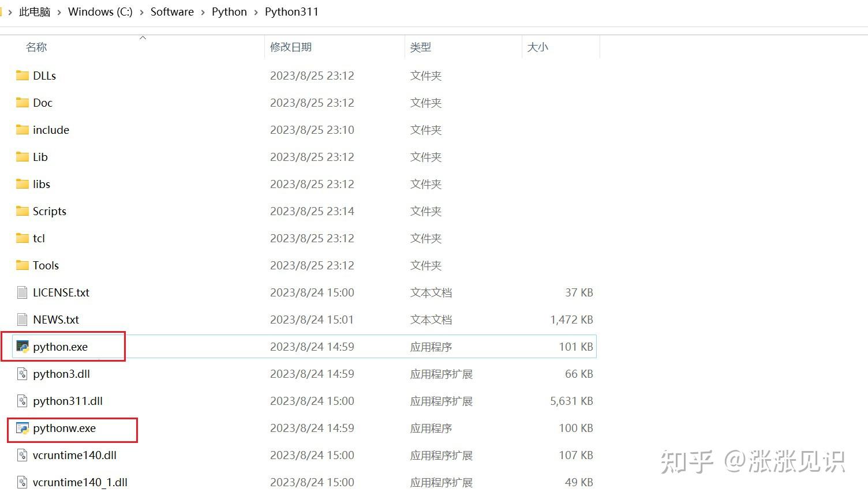Sort by the 修改日期 column header
The height and width of the screenshot is (496, 868).
[x=291, y=47]
